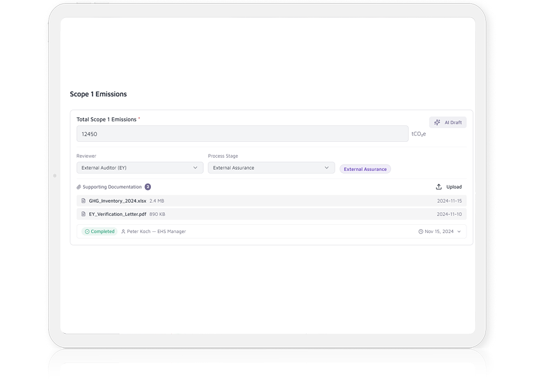Click the person icon beside Peter Koch
538x392 pixels.
[x=123, y=232]
